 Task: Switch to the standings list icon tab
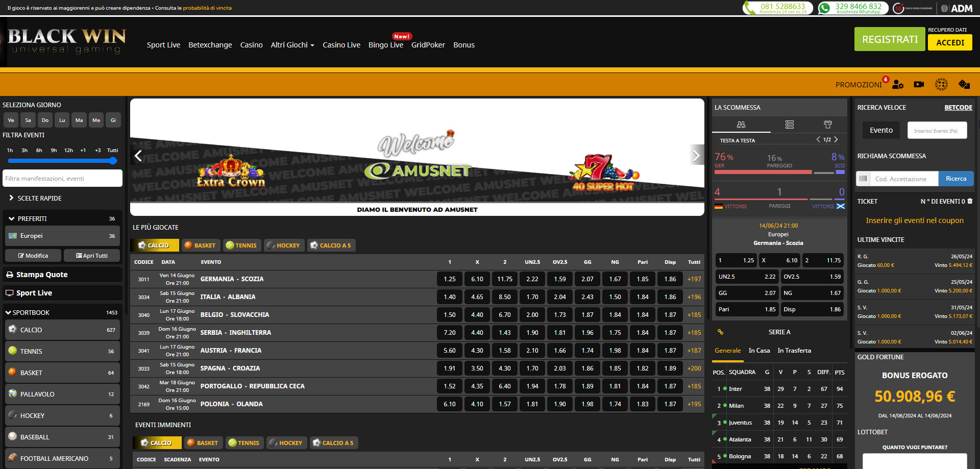790,125
